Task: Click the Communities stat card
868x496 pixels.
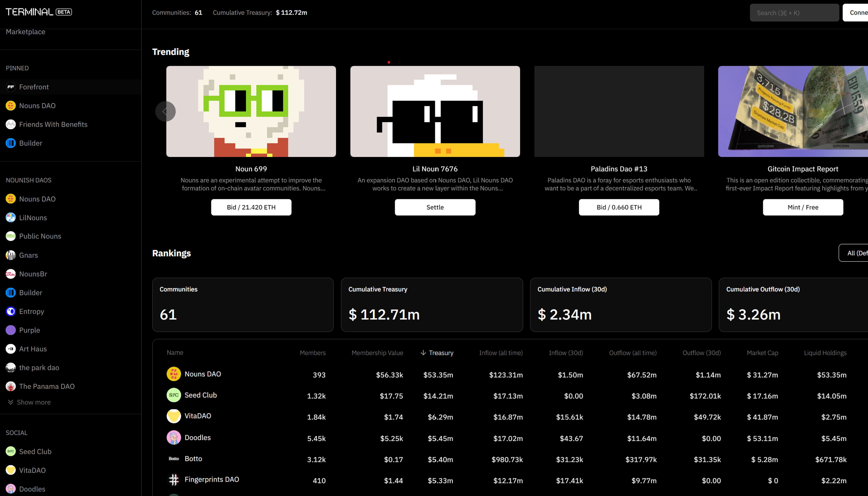Action: pos(243,305)
